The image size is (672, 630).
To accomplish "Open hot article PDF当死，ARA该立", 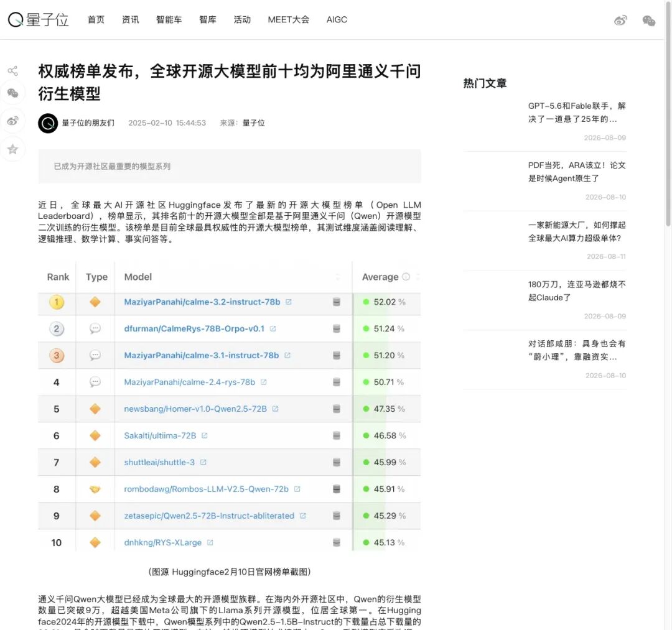I will click(x=576, y=172).
